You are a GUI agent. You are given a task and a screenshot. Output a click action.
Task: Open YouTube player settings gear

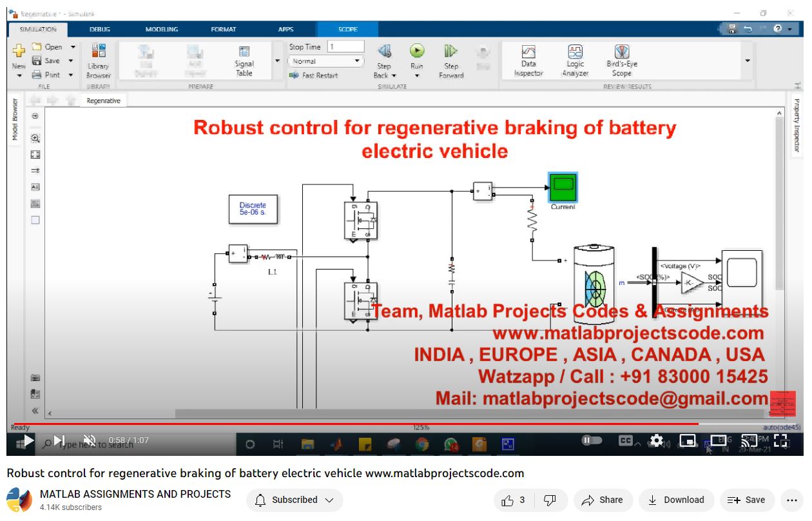tap(657, 440)
